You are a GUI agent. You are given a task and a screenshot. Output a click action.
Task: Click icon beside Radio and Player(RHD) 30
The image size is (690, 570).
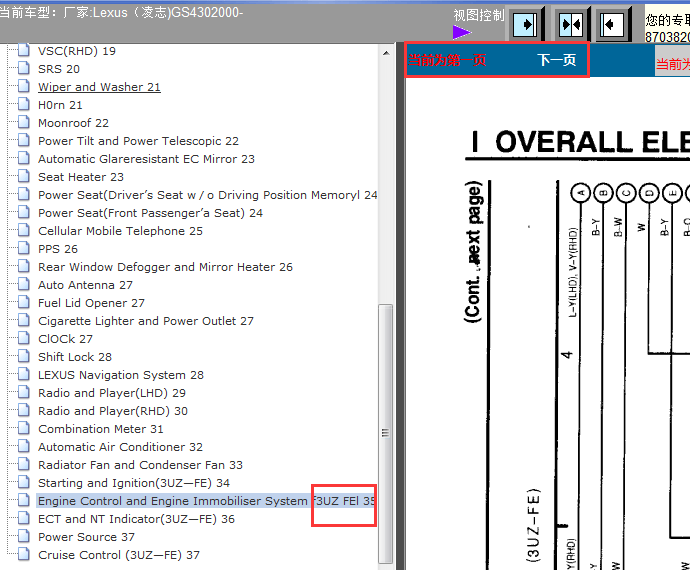click(24, 411)
